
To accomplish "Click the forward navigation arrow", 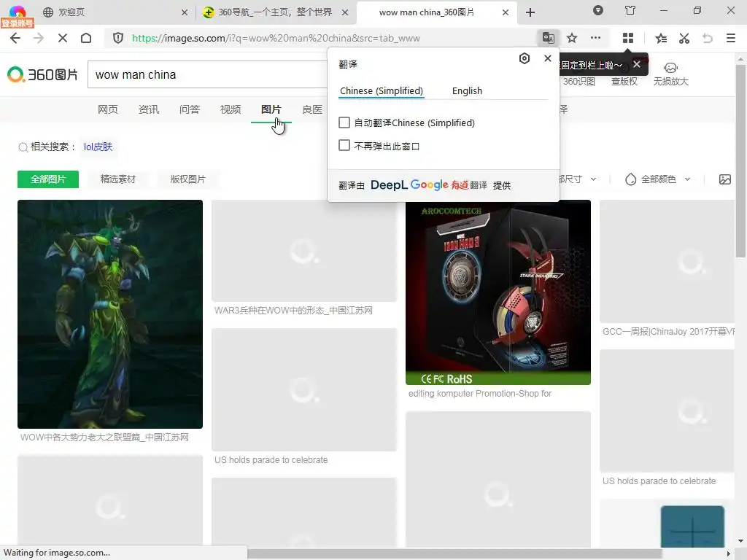I will tap(39, 38).
